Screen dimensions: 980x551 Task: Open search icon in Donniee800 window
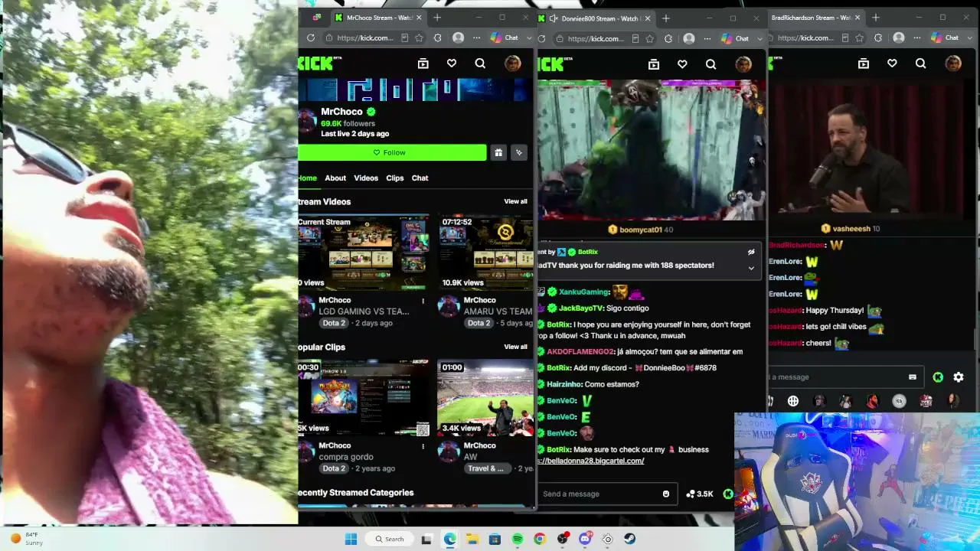[x=710, y=64]
